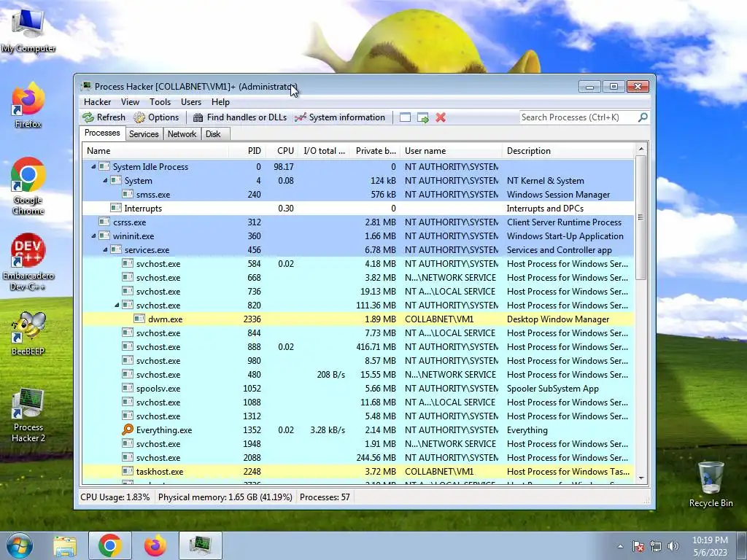747x560 pixels.
Task: Click CPU Usage in status bar
Action: point(115,497)
